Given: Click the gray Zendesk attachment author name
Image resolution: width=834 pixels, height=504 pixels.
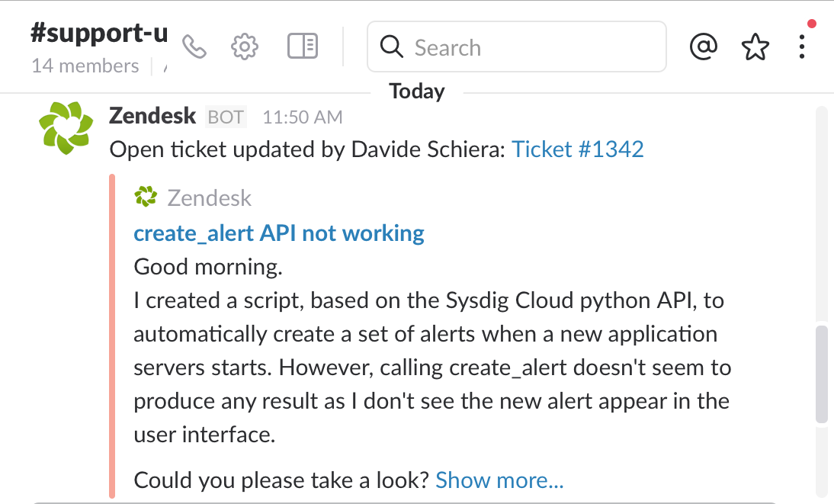Looking at the screenshot, I should pyautogui.click(x=209, y=198).
